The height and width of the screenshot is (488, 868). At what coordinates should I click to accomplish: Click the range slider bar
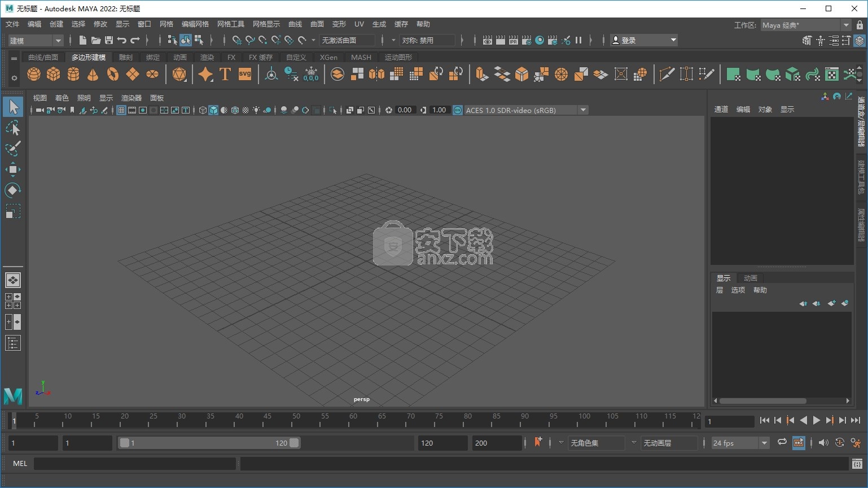coord(209,443)
